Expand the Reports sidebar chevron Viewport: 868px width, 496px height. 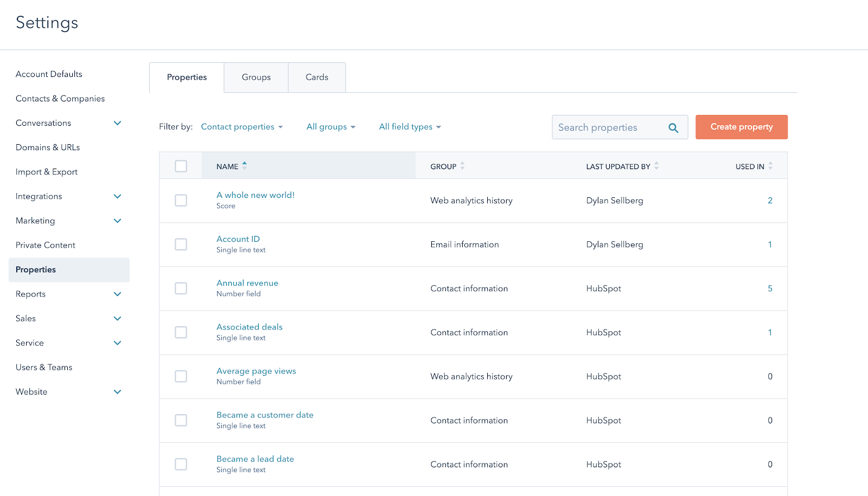pos(117,294)
